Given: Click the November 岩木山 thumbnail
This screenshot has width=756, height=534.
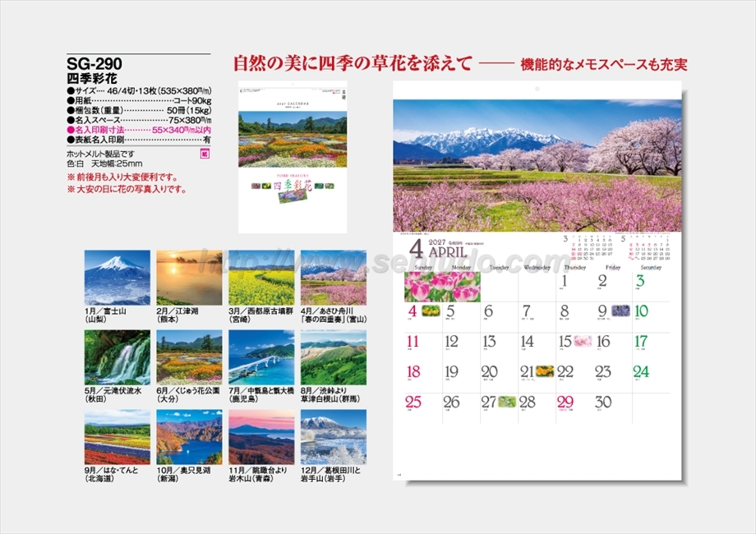Looking at the screenshot, I should (x=261, y=437).
